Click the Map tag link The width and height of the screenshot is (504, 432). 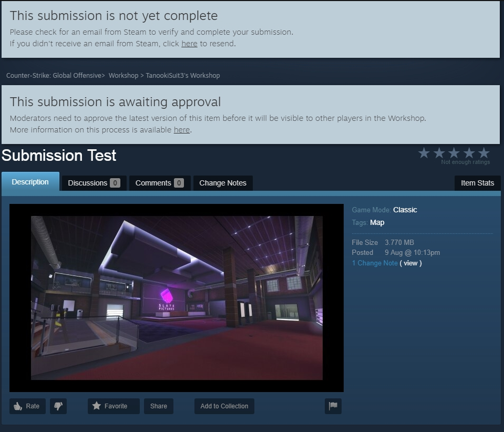pos(377,223)
